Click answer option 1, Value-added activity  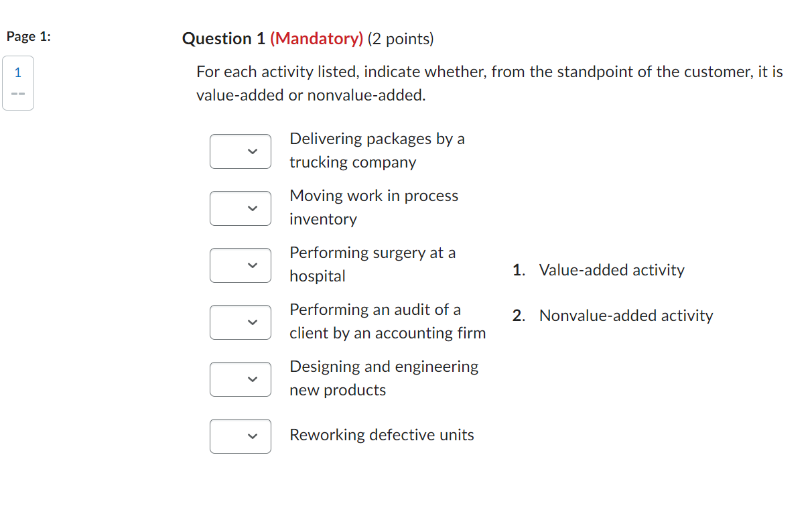point(611,270)
